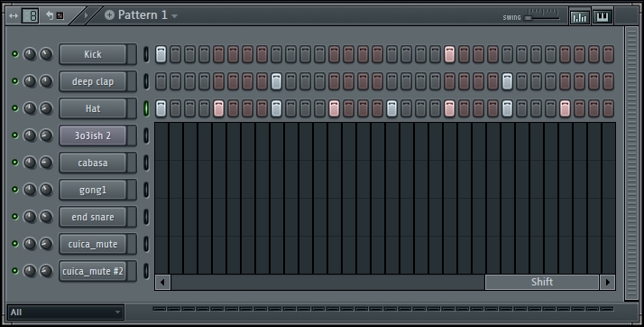Select the Kick channel selector LED

tap(146, 54)
